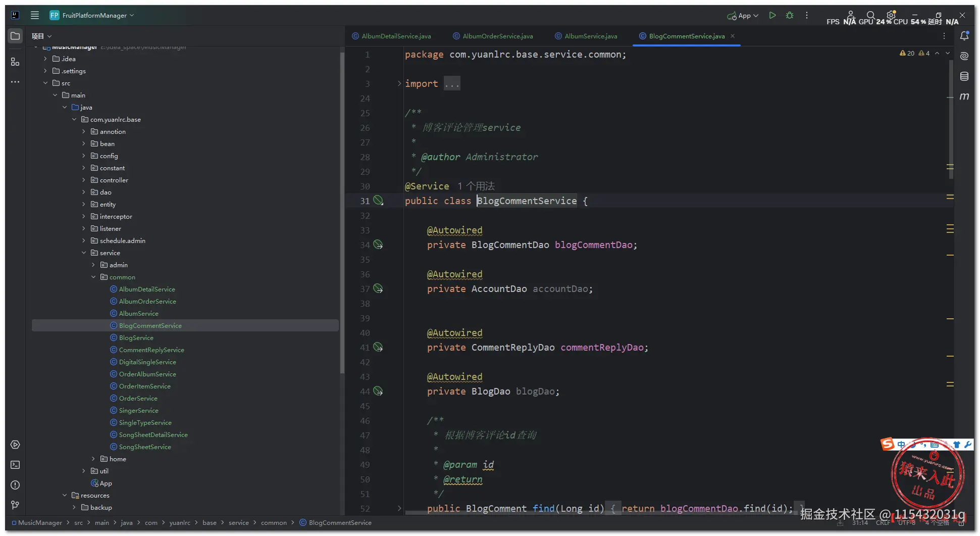Click autowired gutter icon on line 41
The width and height of the screenshot is (980, 536).
[x=378, y=347]
